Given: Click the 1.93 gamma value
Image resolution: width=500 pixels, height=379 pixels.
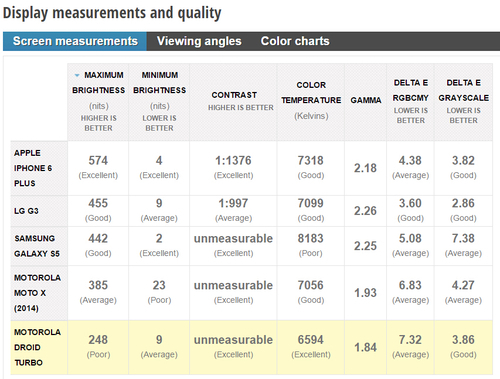Looking at the screenshot, I should click(x=365, y=293).
